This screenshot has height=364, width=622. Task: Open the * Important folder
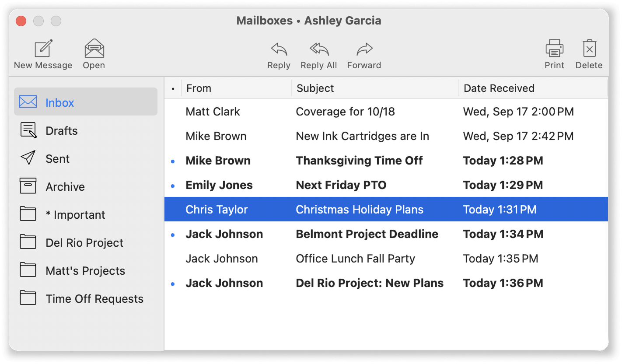(75, 215)
